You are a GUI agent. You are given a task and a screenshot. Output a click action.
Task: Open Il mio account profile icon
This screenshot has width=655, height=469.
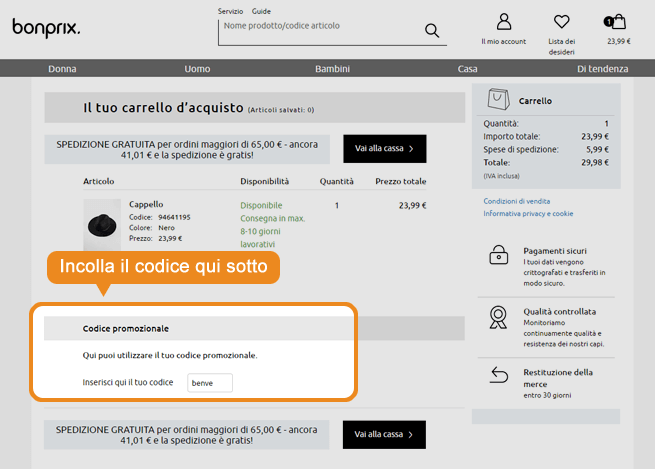pyautogui.click(x=503, y=22)
